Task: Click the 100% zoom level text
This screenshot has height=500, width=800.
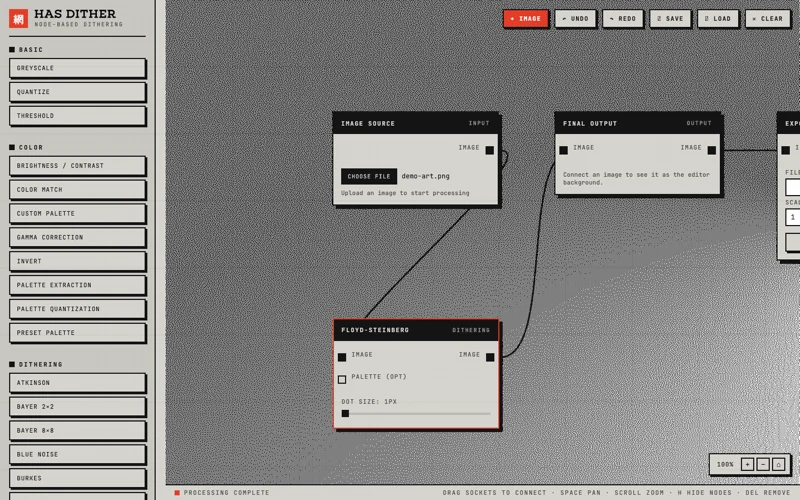Action: (725, 464)
